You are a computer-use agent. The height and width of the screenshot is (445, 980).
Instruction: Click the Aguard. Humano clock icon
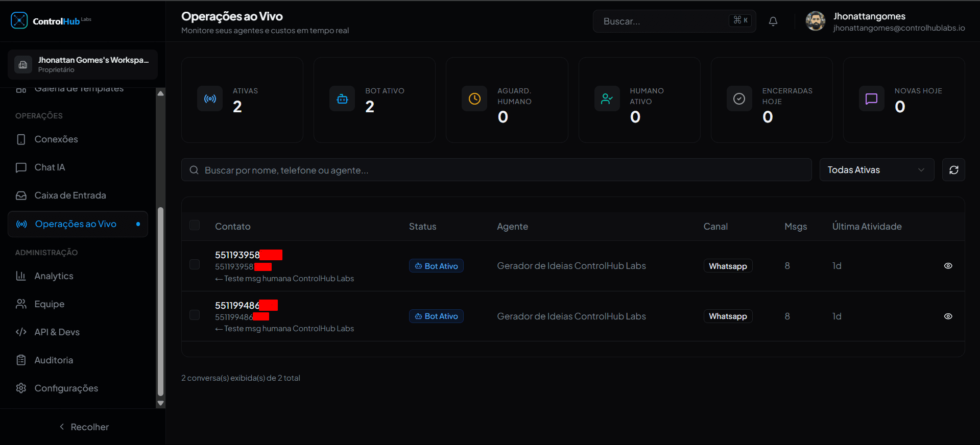point(474,98)
